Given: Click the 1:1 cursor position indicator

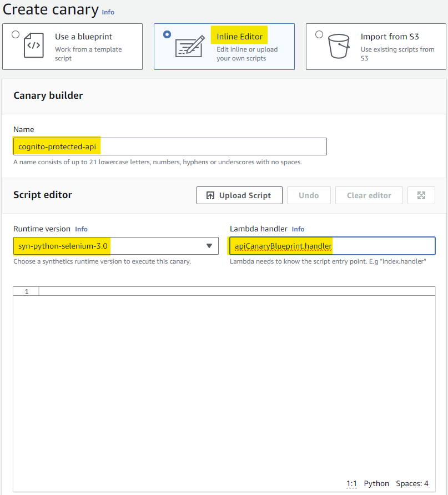Looking at the screenshot, I should (x=351, y=483).
